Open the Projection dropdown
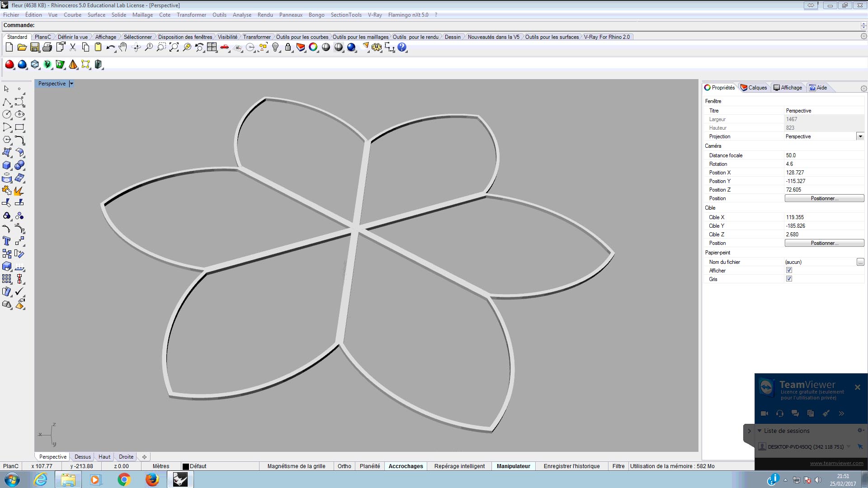The width and height of the screenshot is (868, 488). [x=860, y=136]
